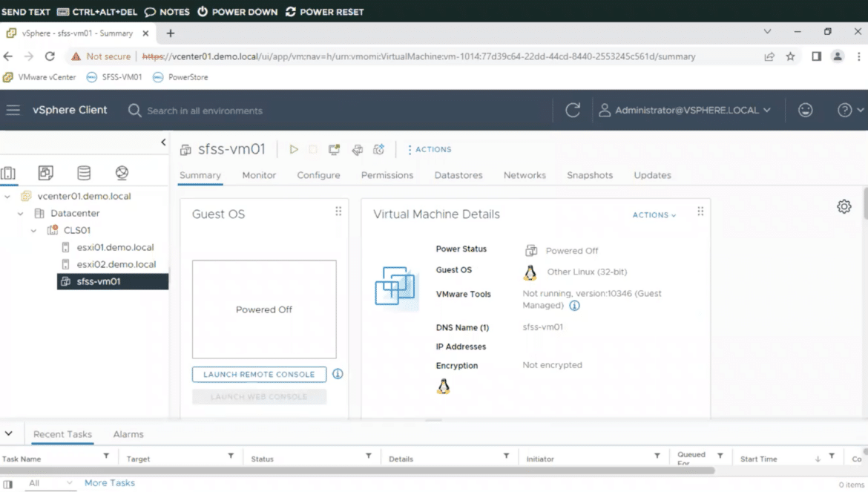Filter the Task Name column
Viewport: 868px width, 492px height.
106,456
